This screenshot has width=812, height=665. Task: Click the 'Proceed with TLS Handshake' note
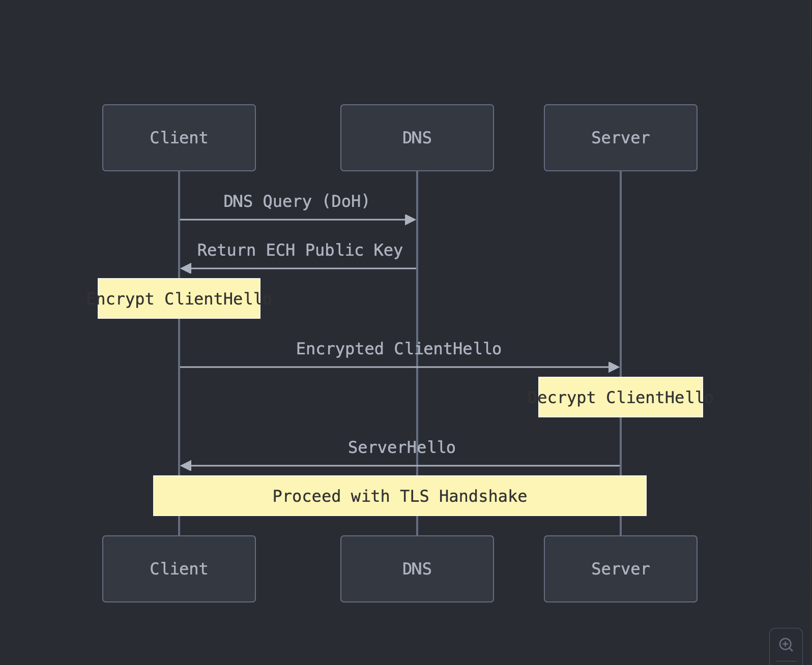click(x=400, y=496)
